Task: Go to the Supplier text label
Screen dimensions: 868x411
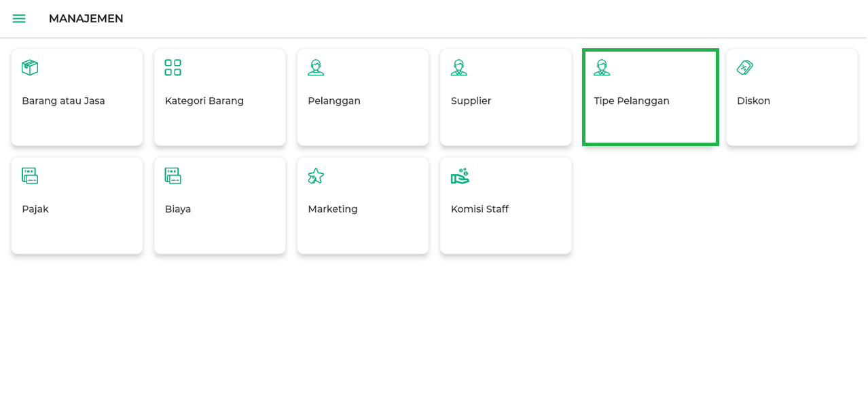Action: coord(471,101)
